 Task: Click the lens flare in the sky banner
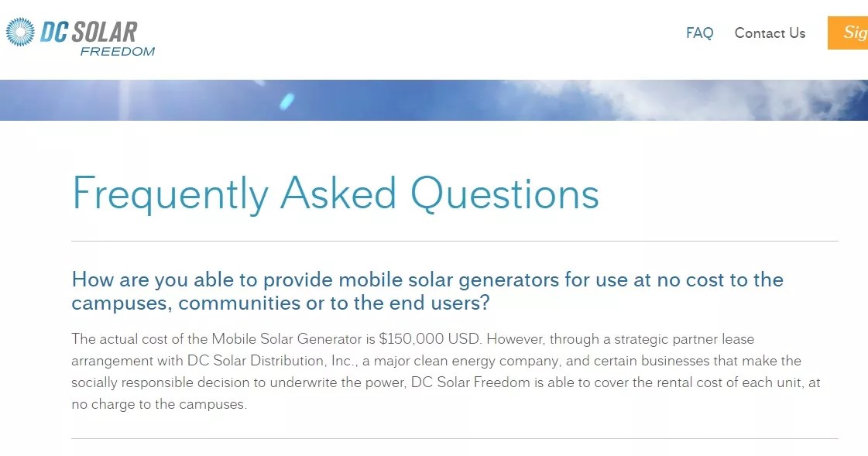(286, 101)
